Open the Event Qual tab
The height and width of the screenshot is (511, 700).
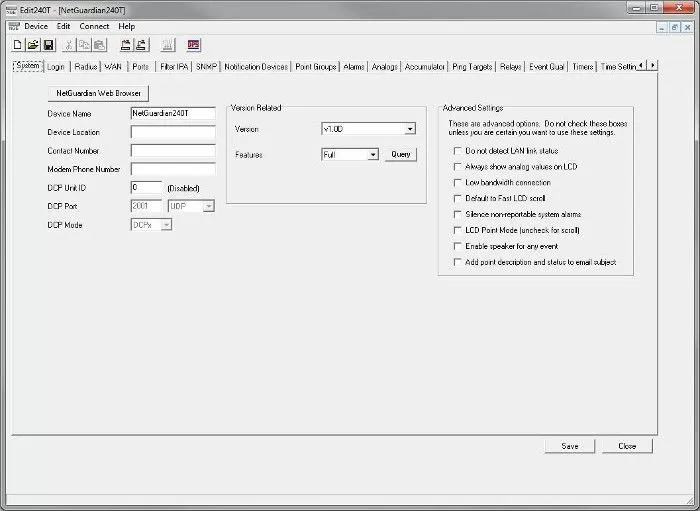pyautogui.click(x=546, y=67)
